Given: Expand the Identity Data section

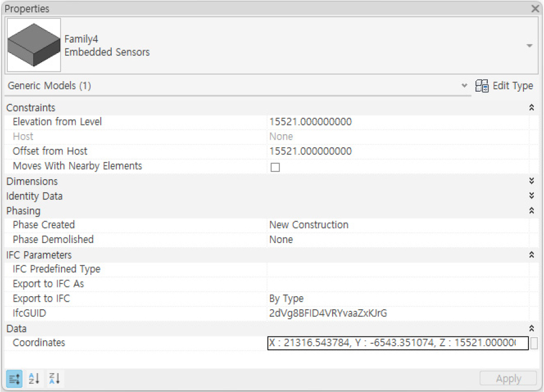Looking at the screenshot, I should click(x=531, y=196).
